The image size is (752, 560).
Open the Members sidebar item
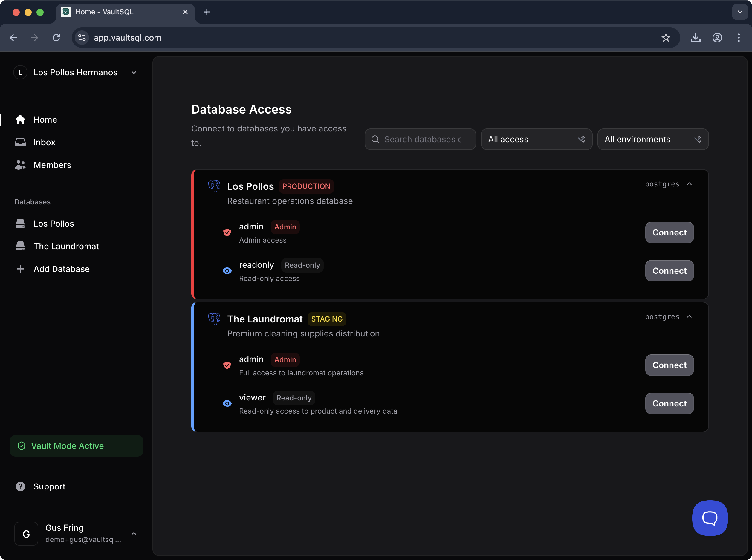(x=52, y=165)
